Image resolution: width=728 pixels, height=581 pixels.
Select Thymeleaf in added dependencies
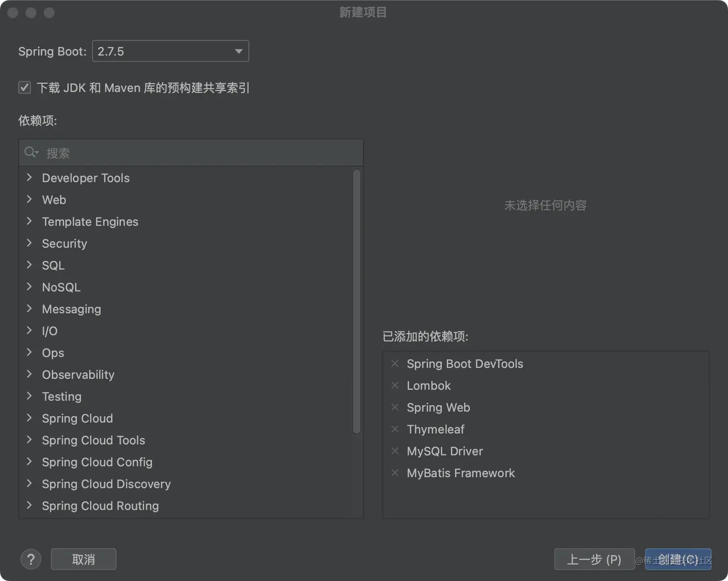point(435,429)
